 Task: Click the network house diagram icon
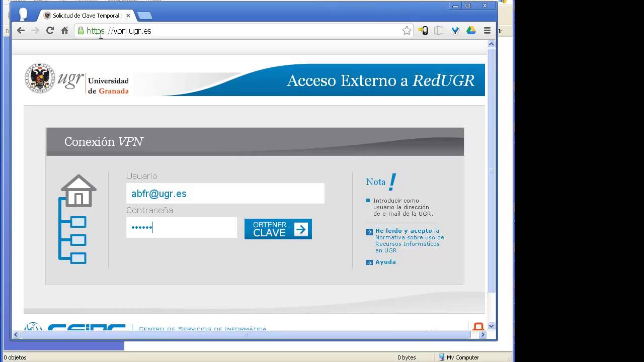click(77, 219)
